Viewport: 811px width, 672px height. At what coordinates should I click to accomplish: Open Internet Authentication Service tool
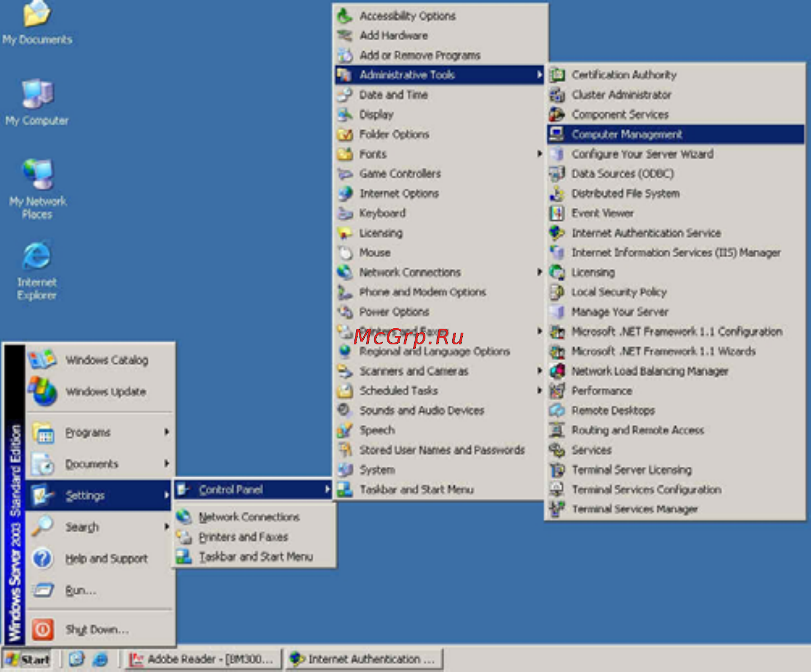click(675, 233)
